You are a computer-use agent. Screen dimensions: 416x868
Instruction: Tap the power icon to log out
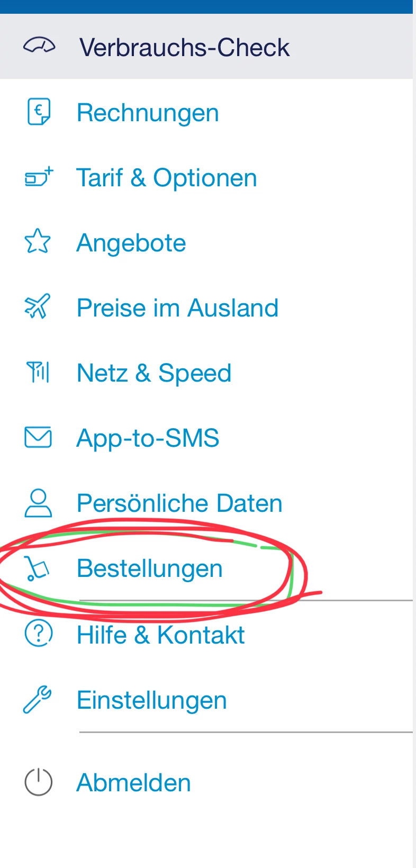pos(39,782)
